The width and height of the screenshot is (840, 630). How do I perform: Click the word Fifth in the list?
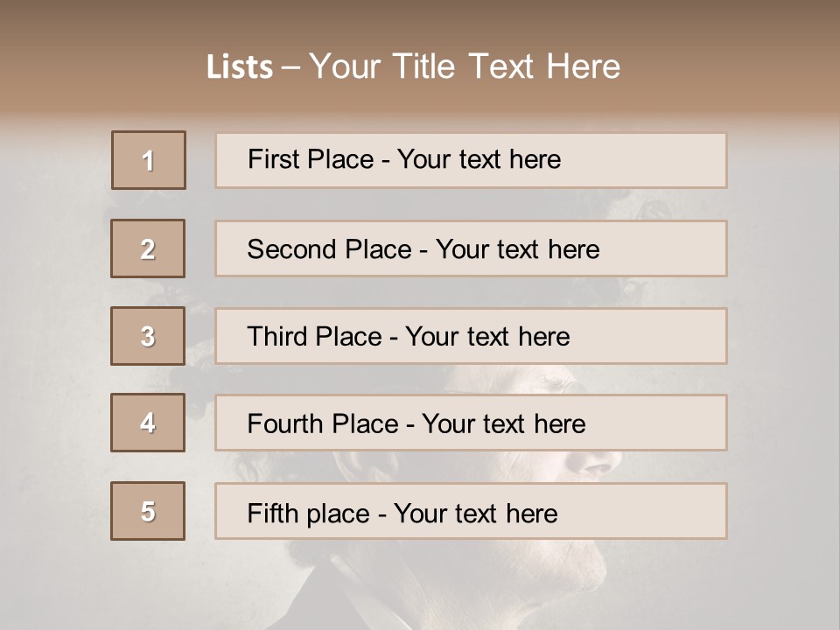click(273, 513)
